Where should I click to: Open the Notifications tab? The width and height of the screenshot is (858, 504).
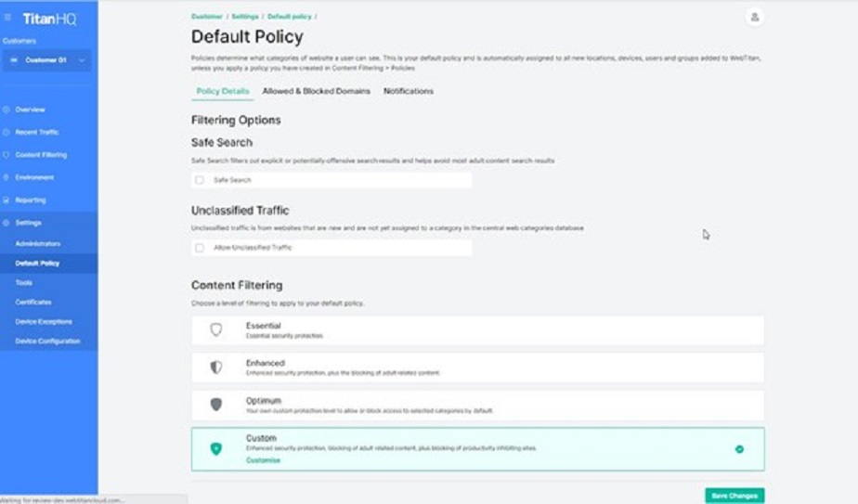409,91
